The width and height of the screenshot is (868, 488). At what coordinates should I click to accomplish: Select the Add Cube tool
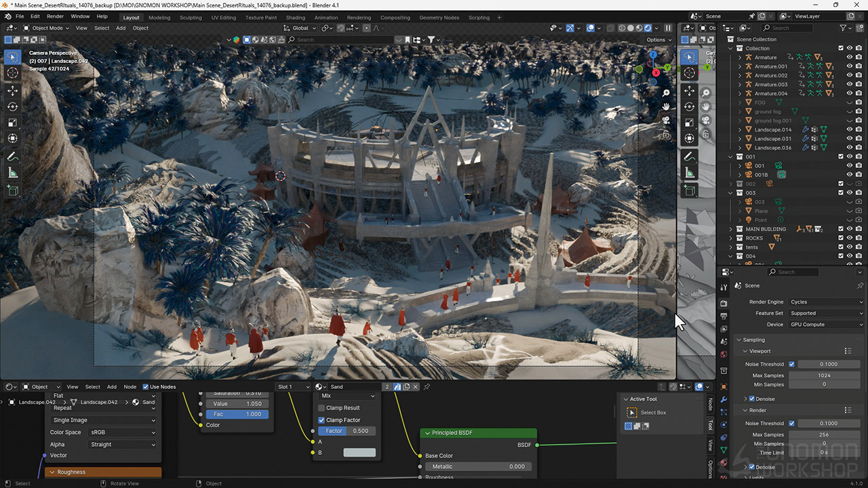point(12,191)
